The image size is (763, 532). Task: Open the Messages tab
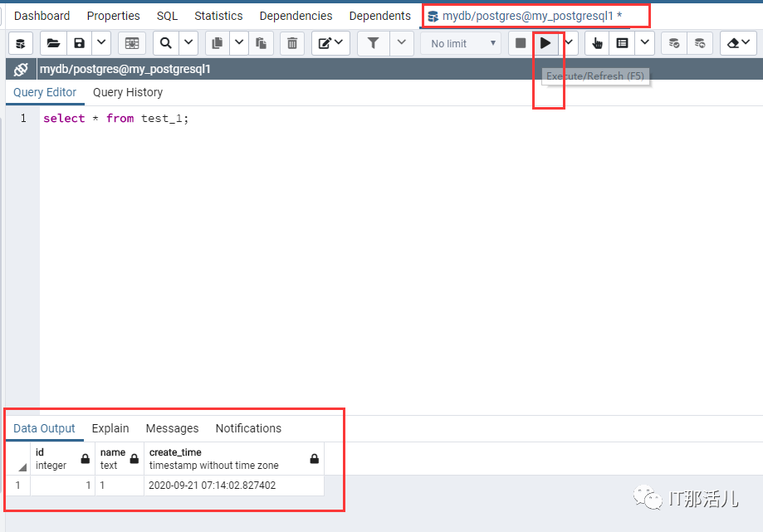tap(172, 428)
